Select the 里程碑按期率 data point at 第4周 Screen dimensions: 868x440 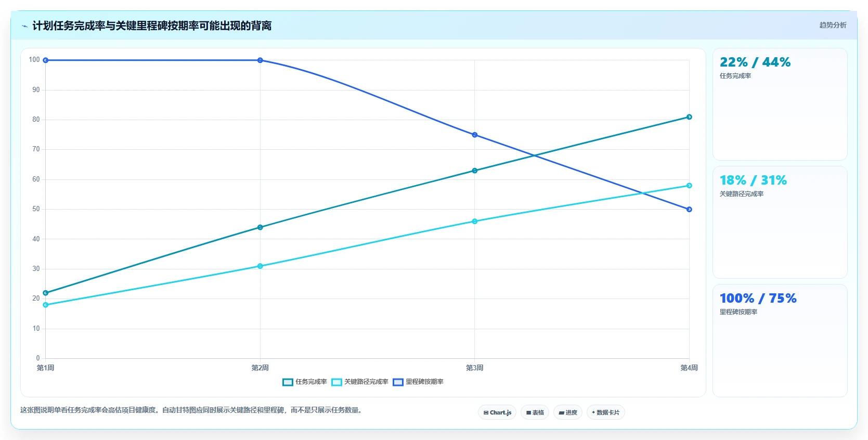click(x=689, y=210)
